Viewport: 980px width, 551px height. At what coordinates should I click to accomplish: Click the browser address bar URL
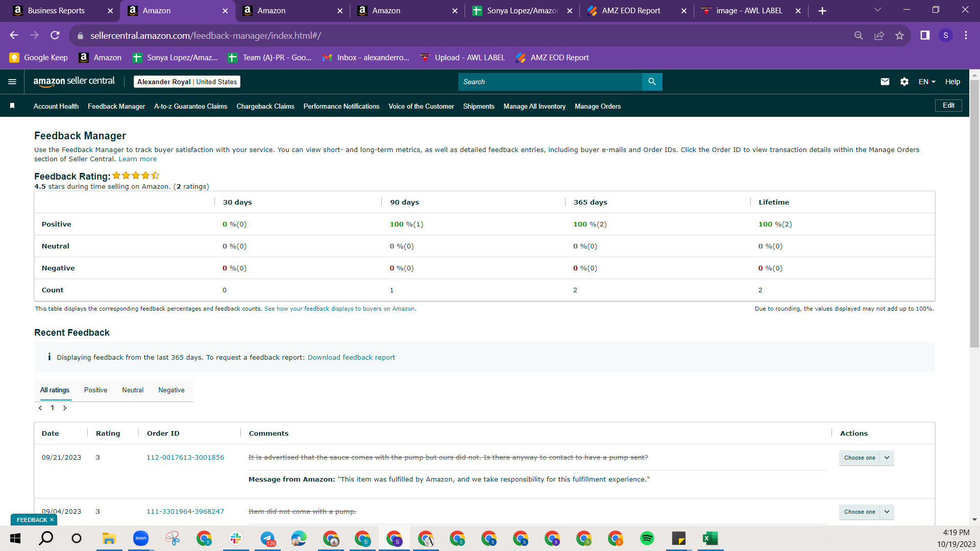205,36
